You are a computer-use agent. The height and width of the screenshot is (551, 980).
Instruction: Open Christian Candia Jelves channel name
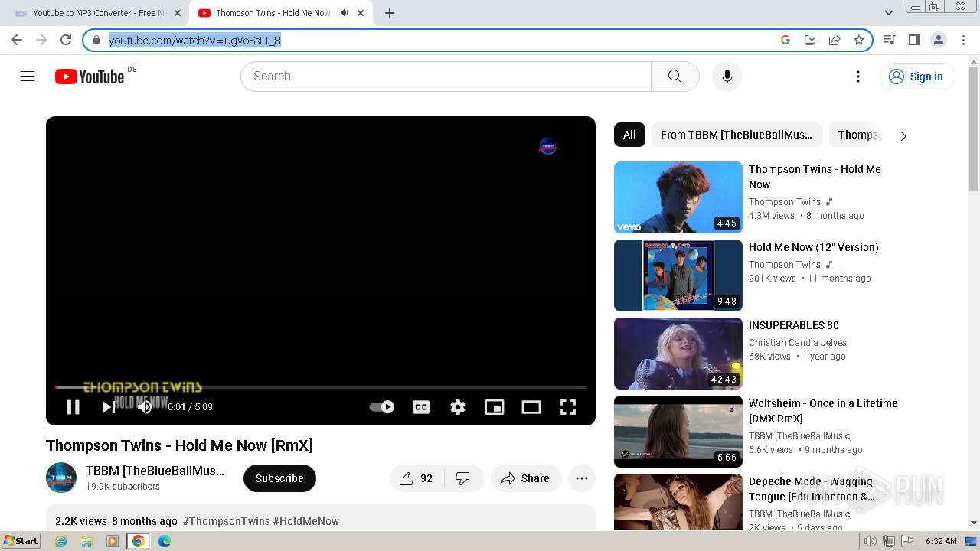tap(798, 343)
